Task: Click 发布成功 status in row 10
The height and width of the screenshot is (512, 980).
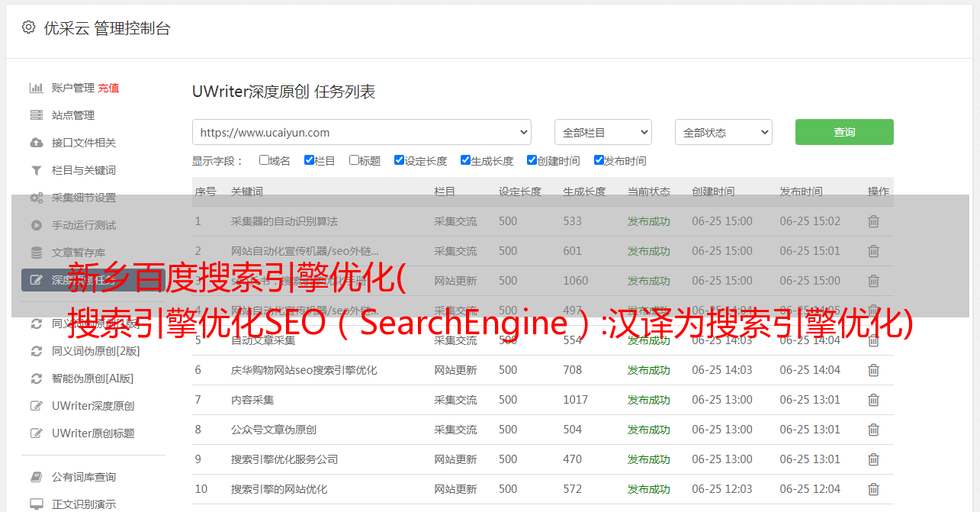Action: 649,489
